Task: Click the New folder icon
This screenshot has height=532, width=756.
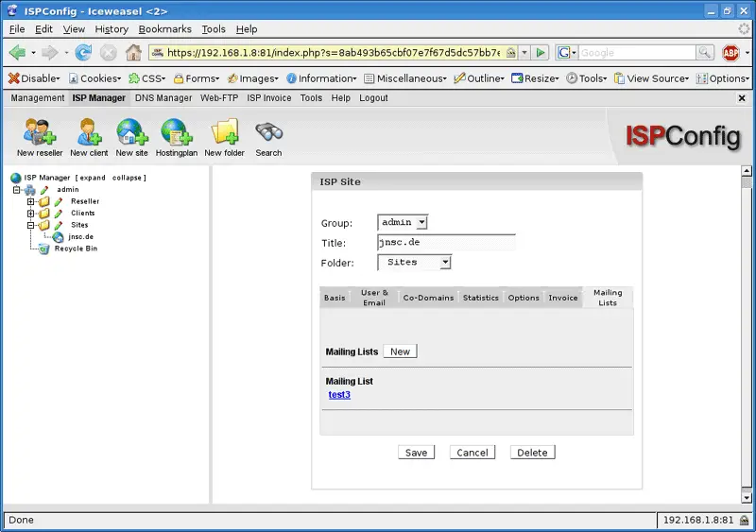Action: [225, 131]
